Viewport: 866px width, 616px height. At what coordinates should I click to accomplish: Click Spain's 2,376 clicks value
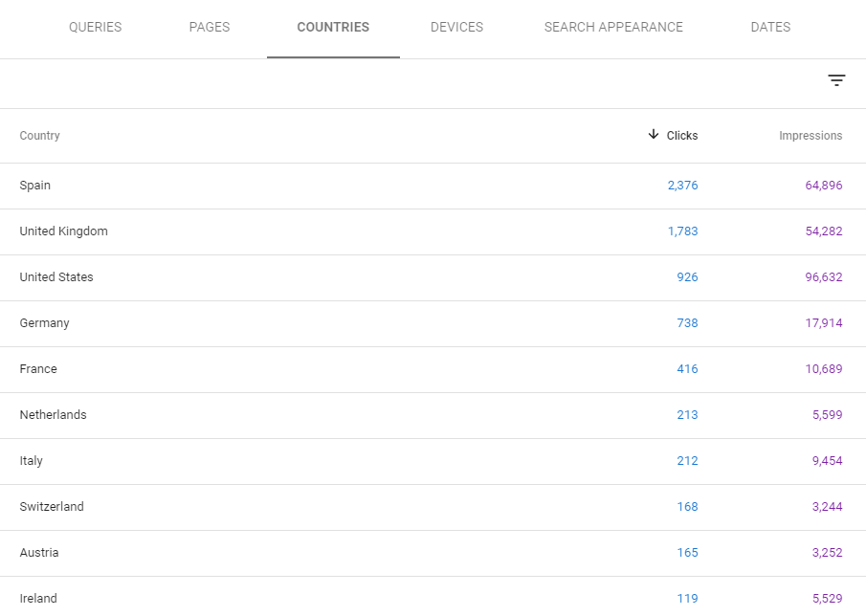(682, 186)
